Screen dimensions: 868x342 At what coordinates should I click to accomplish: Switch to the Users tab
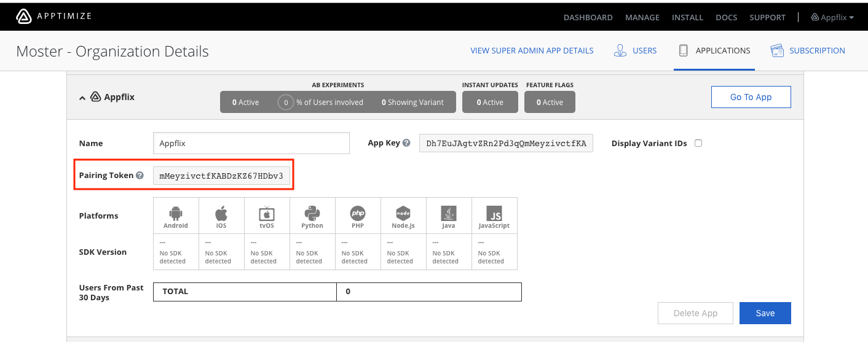coord(636,50)
